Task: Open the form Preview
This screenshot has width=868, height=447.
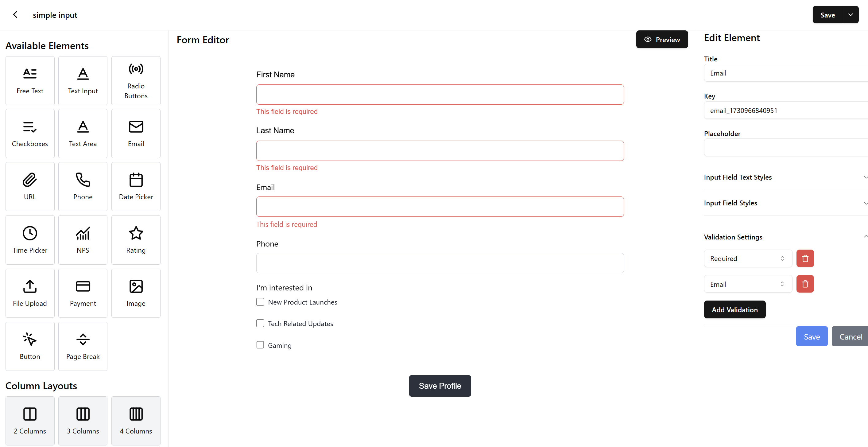Action: tap(662, 39)
